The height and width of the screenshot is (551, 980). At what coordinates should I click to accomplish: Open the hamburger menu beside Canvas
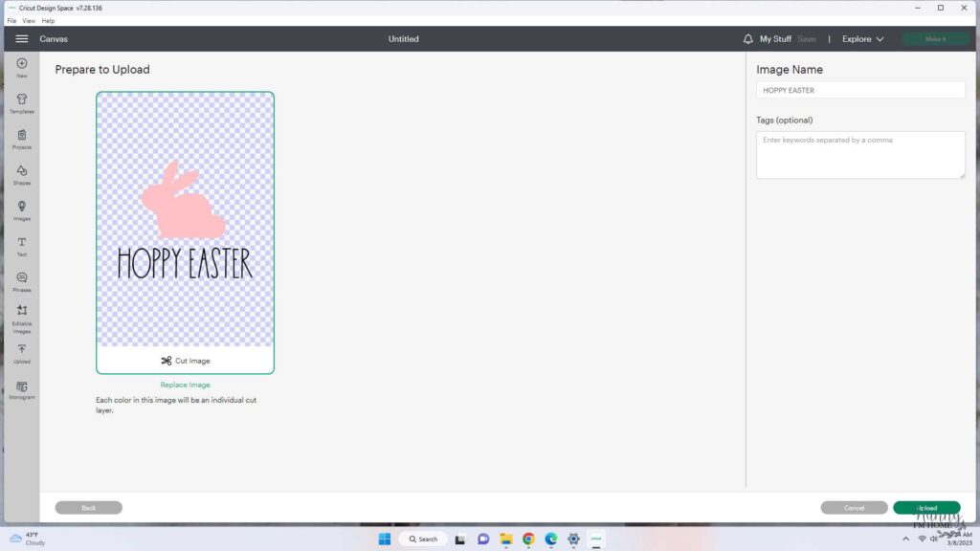coord(22,38)
